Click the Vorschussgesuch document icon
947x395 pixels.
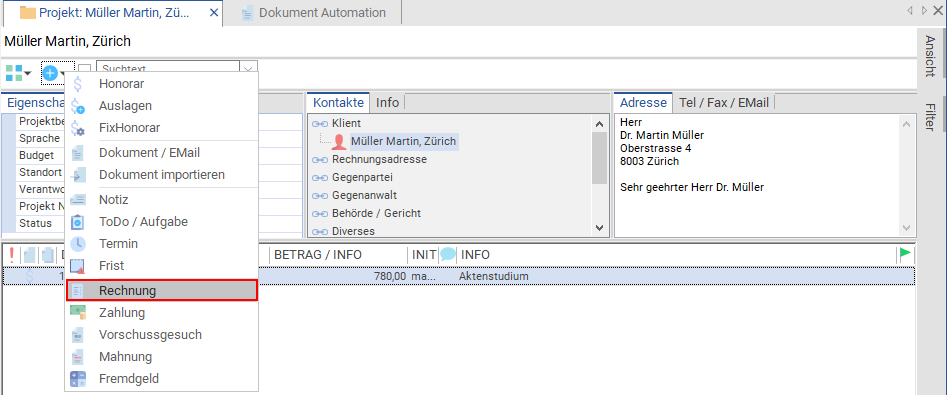(x=78, y=335)
